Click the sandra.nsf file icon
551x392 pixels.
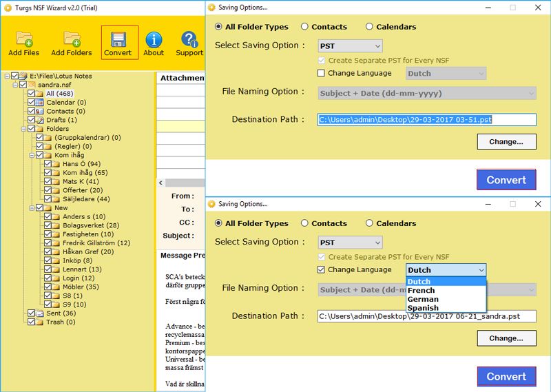[x=31, y=85]
